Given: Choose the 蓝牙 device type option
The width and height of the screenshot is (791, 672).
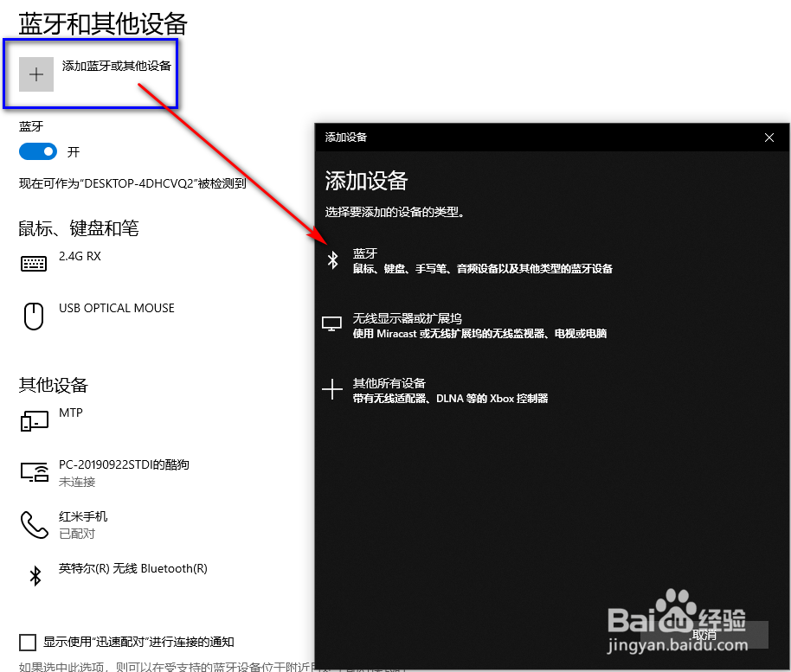Looking at the screenshot, I should pyautogui.click(x=485, y=259).
